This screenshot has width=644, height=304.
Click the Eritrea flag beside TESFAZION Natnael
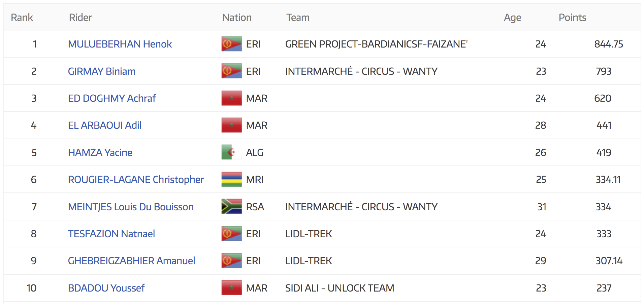click(x=231, y=234)
